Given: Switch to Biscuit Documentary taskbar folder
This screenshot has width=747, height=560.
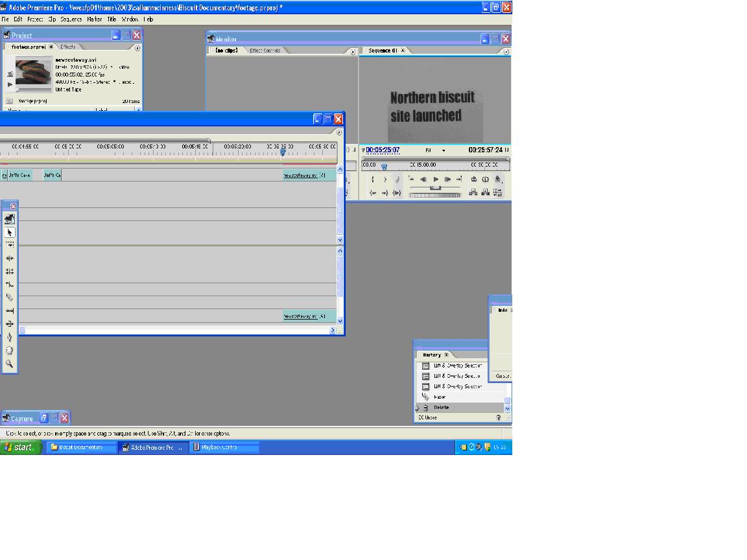Looking at the screenshot, I should pyautogui.click(x=82, y=447).
